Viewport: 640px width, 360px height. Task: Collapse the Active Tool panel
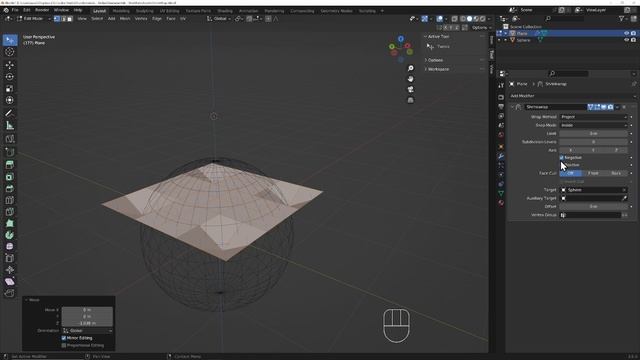(x=438, y=37)
